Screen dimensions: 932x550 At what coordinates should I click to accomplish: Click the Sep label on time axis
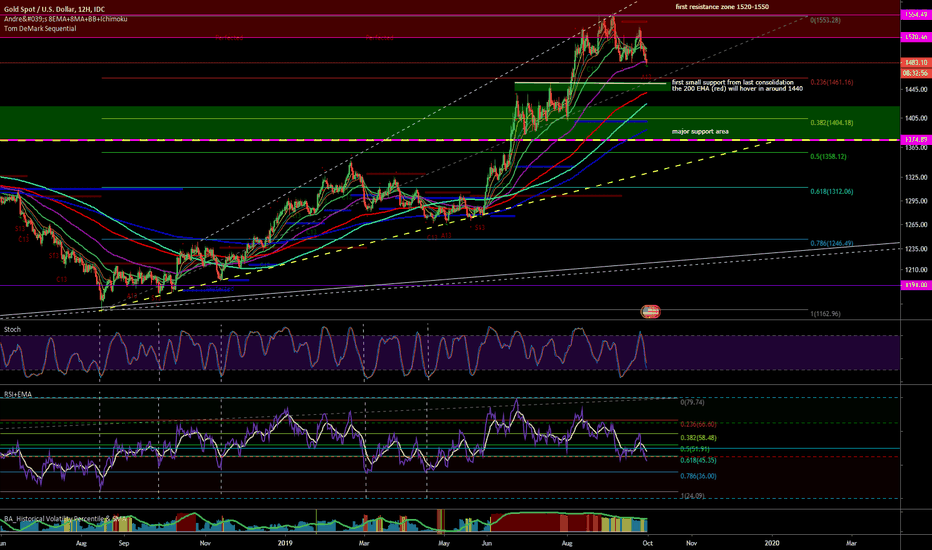coord(124,543)
